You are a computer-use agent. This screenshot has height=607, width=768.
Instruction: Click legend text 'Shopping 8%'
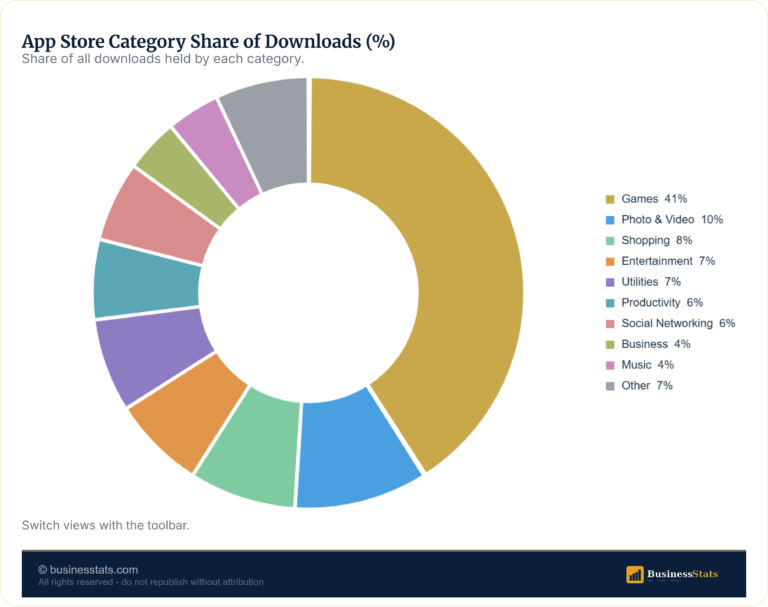click(x=656, y=241)
